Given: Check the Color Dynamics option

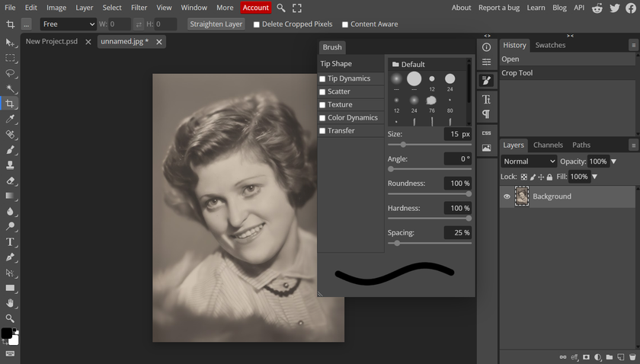Looking at the screenshot, I should (322, 118).
